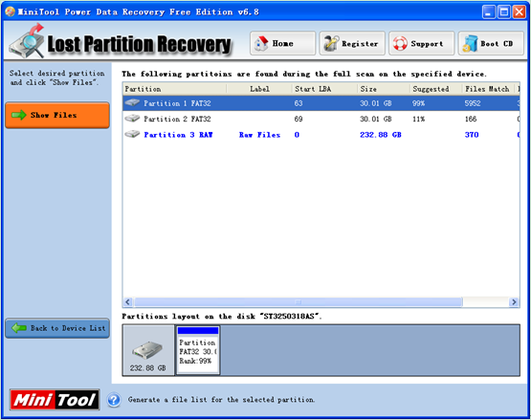Click the Raw Files label cell
This screenshot has width=531, height=420.
(x=259, y=135)
